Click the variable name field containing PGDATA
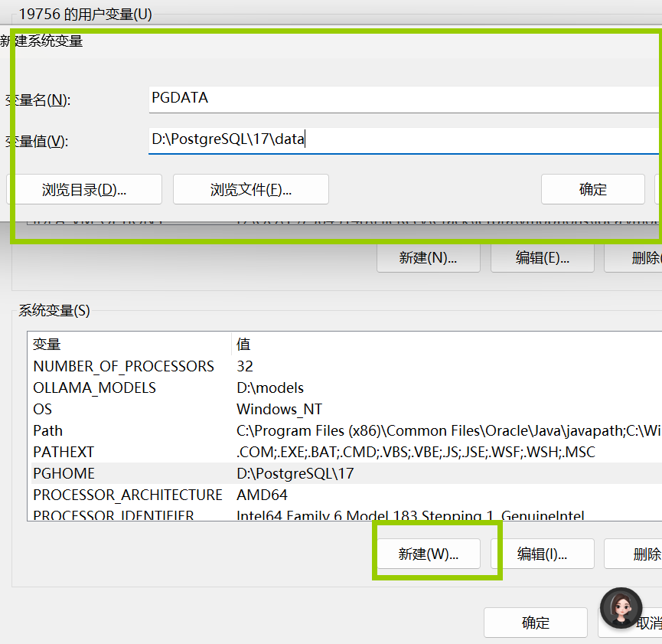The width and height of the screenshot is (662, 644). (398, 99)
